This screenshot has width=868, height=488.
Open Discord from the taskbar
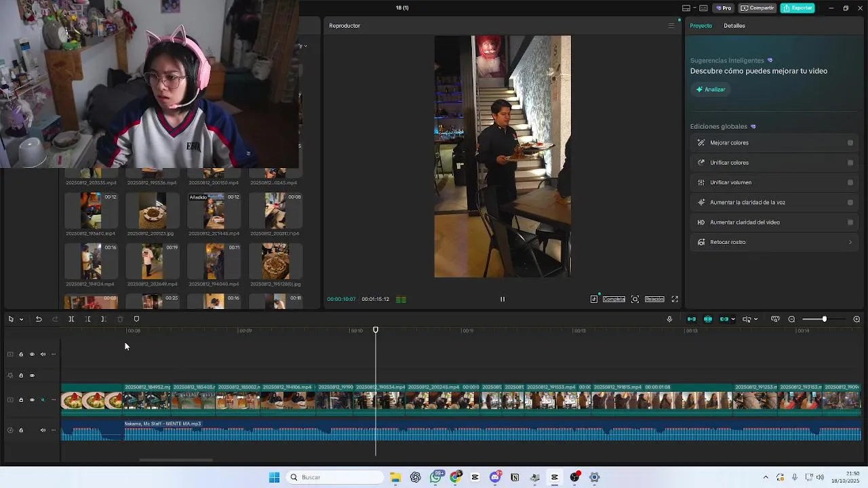coord(495,477)
